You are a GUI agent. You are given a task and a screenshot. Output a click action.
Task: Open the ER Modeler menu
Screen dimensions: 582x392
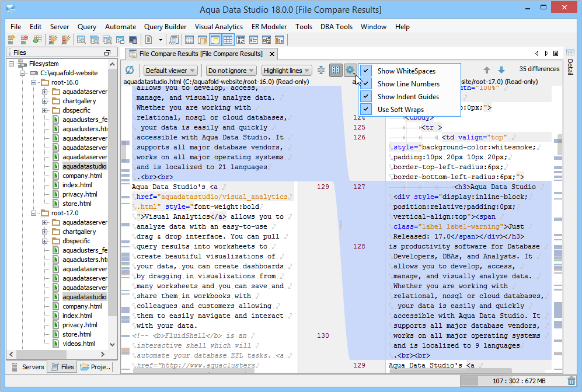click(x=269, y=27)
